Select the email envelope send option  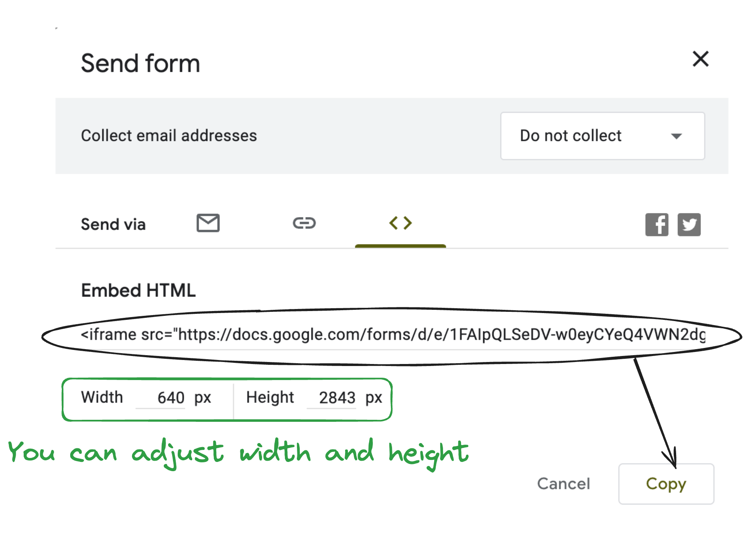[208, 223]
